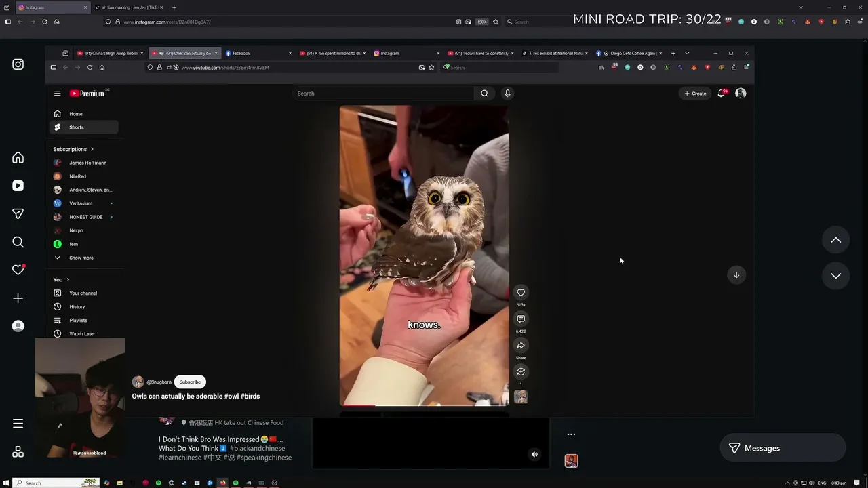Open Windows Start menu
The height and width of the screenshot is (488, 868).
(6, 483)
